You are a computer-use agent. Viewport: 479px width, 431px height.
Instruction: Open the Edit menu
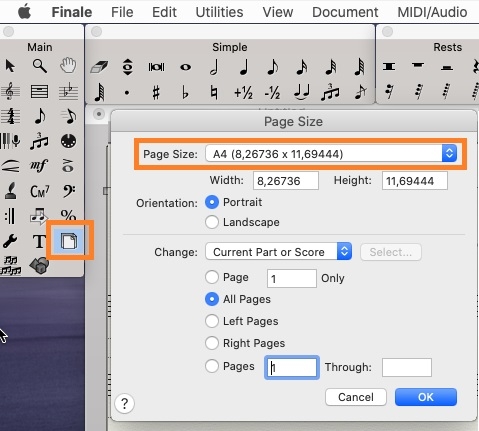[164, 12]
